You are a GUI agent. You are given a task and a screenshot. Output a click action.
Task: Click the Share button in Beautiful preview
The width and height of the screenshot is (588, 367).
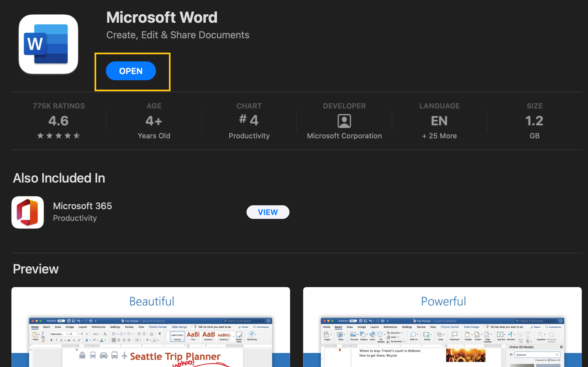tap(243, 327)
